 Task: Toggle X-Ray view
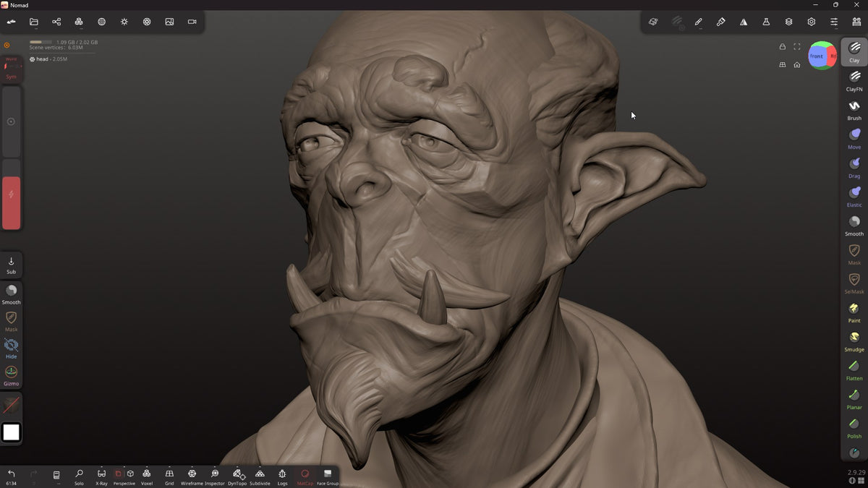coord(101,476)
